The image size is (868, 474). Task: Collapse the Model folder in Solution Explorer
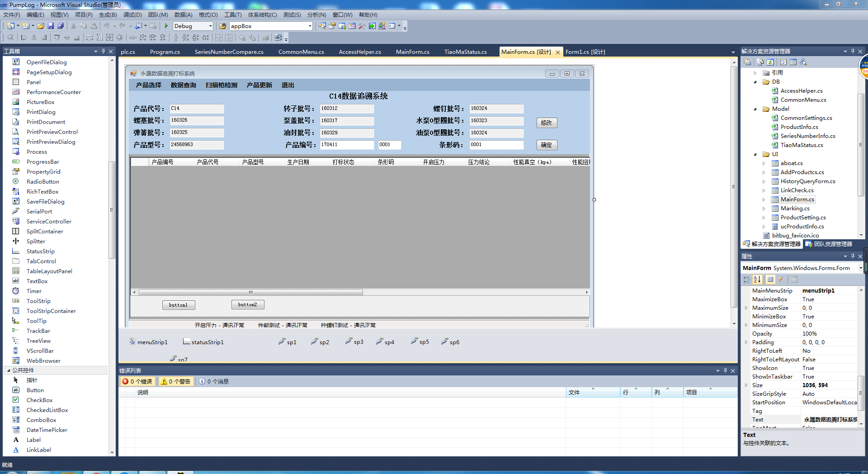[x=755, y=109]
